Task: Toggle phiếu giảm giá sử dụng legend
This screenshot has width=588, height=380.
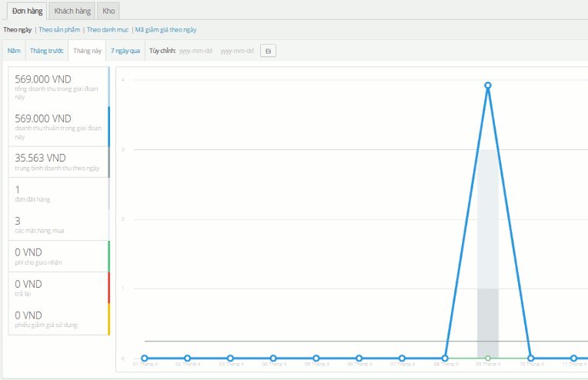Action: tap(58, 319)
